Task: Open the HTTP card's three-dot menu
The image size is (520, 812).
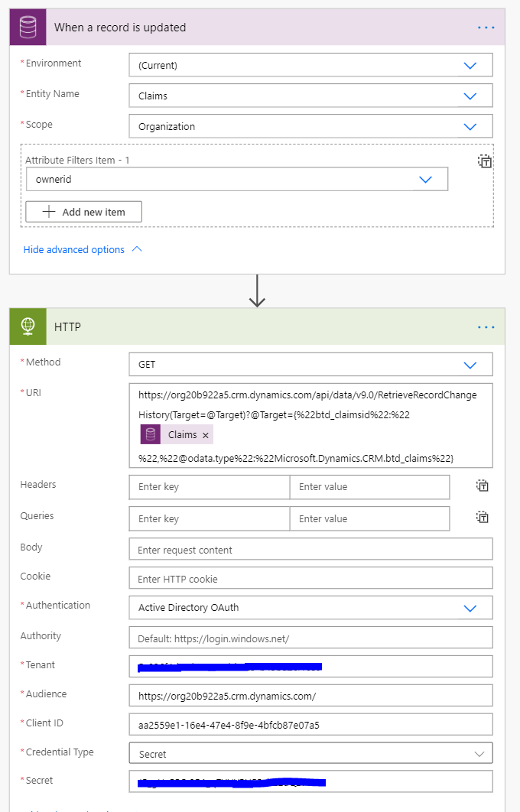Action: [x=486, y=327]
